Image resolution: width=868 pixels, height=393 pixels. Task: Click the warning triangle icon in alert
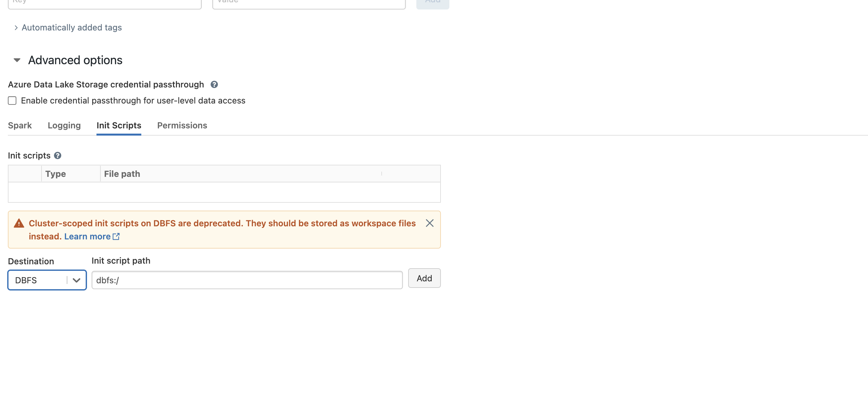pos(19,223)
